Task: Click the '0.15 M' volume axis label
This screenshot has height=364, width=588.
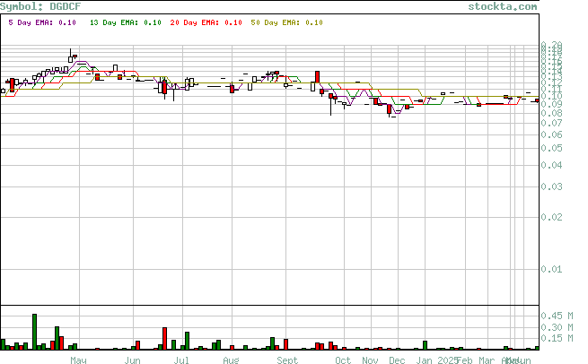Action: click(557, 338)
